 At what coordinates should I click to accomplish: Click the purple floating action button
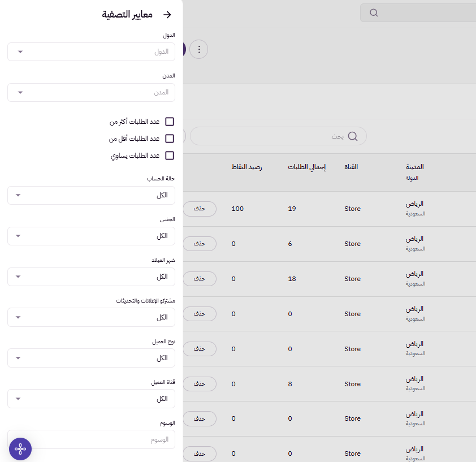[x=20, y=448]
